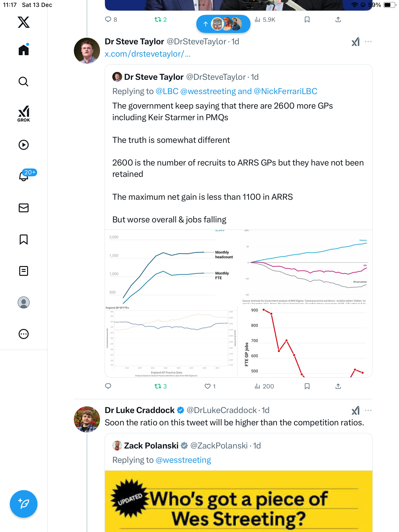The width and height of the screenshot is (399, 532).
Task: Open more options on Dr Luke Craddock's post
Action: click(x=368, y=410)
